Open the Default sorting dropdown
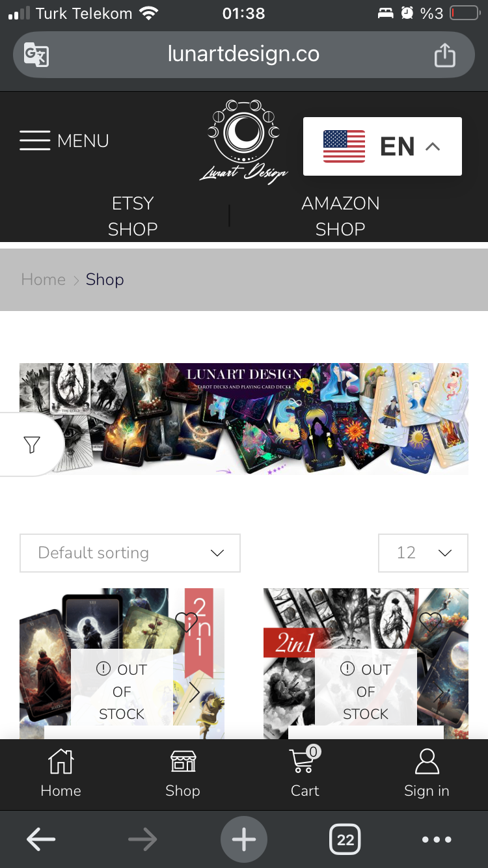The height and width of the screenshot is (868, 488). 130,553
